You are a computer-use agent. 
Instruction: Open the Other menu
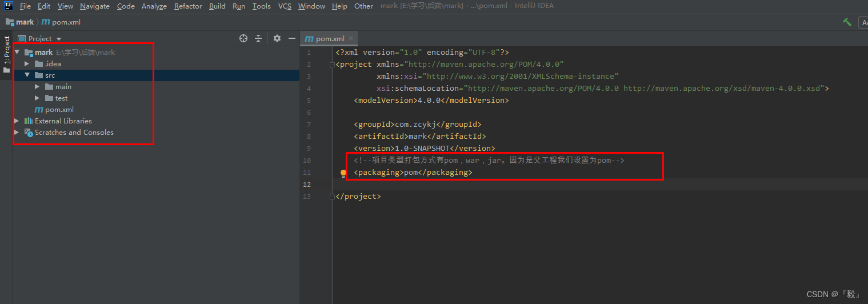click(363, 6)
